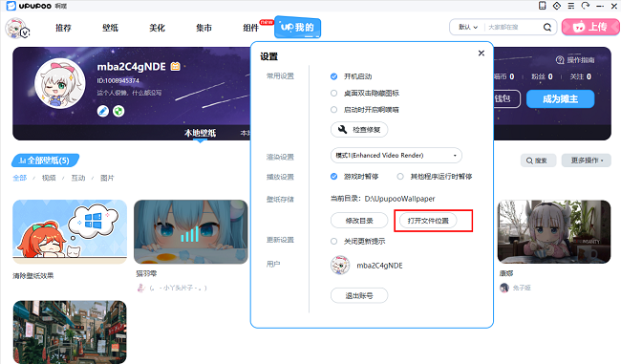Enable 其他程序运行时暂停 option
Image resolution: width=621 pixels, height=364 pixels.
(x=400, y=176)
